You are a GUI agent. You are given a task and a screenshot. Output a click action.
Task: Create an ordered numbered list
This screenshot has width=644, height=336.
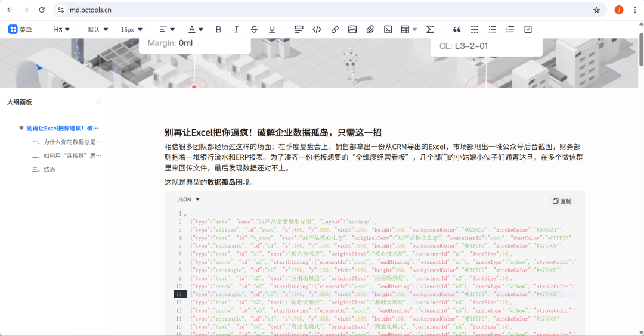510,30
